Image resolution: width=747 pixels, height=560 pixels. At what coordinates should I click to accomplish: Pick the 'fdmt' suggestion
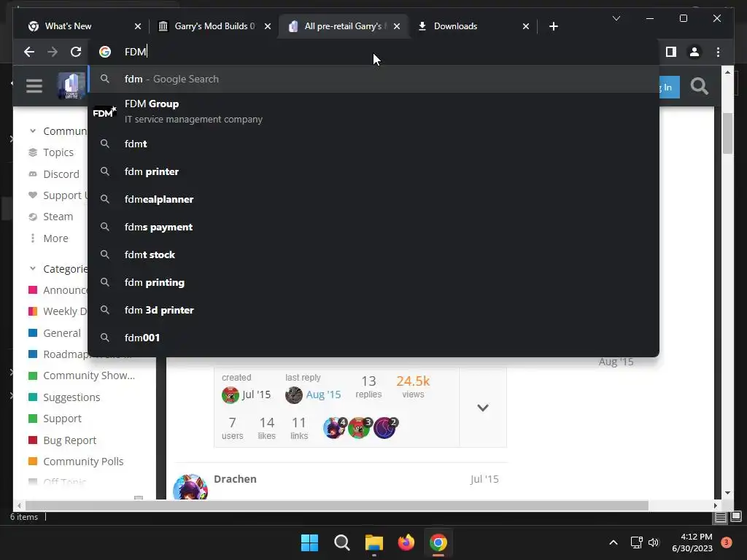coord(373,144)
